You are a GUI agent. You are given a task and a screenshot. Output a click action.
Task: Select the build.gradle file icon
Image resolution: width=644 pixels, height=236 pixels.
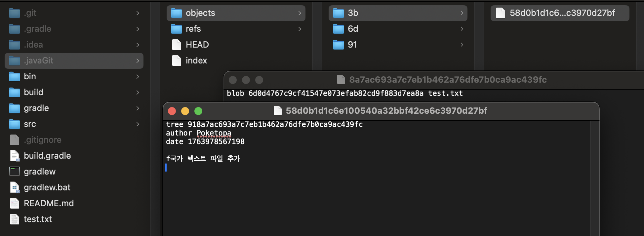pos(15,156)
